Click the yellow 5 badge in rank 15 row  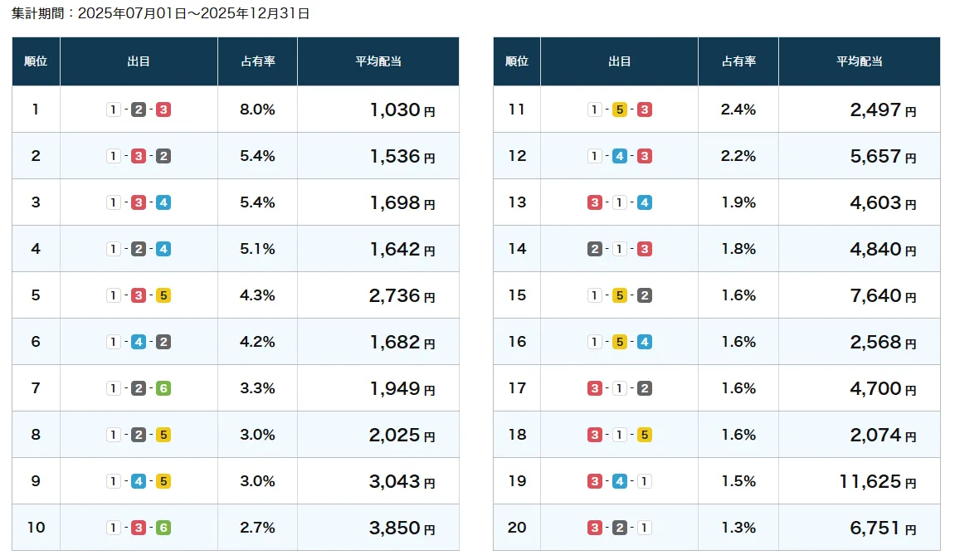point(620,295)
